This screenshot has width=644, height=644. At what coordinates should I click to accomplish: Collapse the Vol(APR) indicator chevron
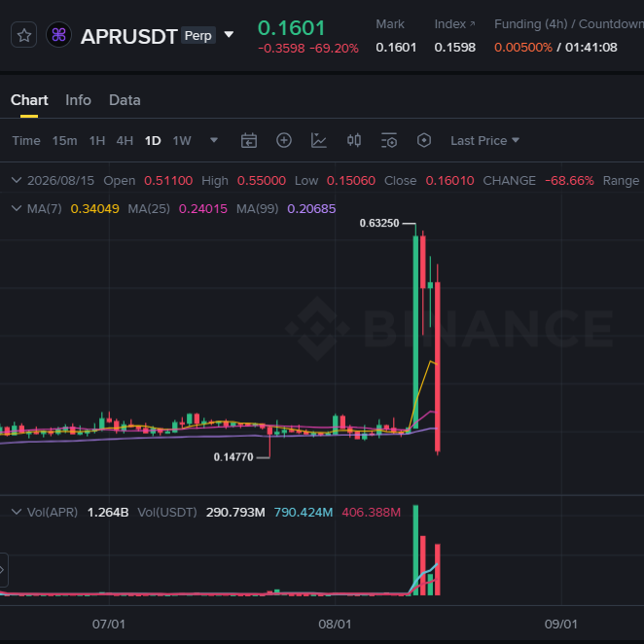coord(17,512)
